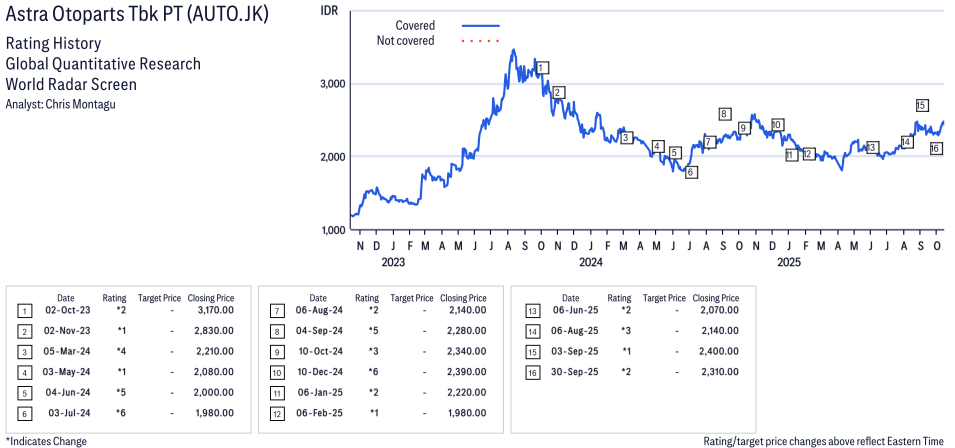Click numbered box 7 in the rating table

click(276, 310)
